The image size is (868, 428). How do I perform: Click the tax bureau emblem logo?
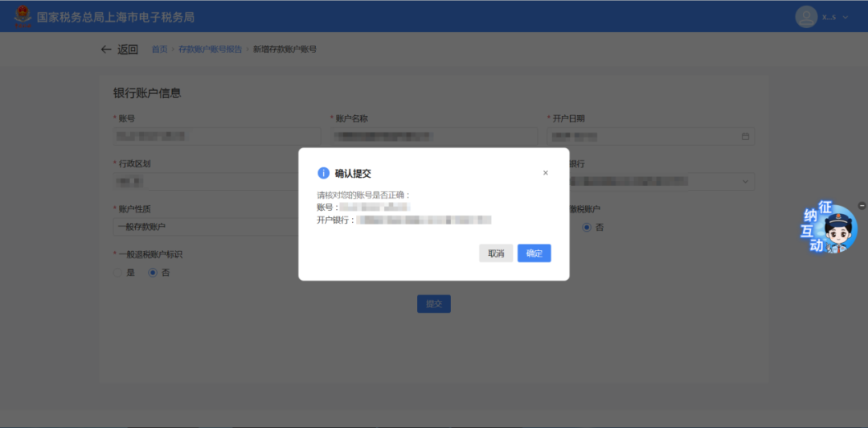23,17
